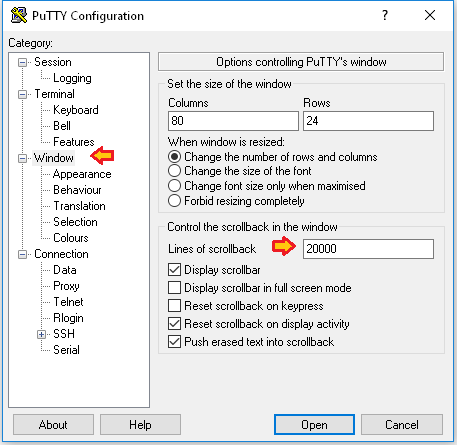
Task: Click the Help button
Action: pos(140,425)
